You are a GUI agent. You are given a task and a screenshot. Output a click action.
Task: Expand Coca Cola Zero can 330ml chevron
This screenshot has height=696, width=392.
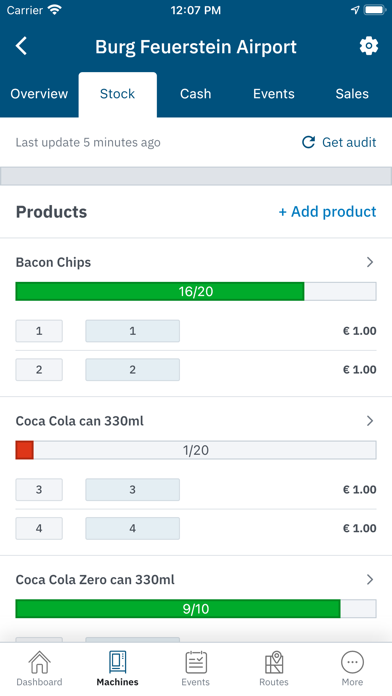click(x=370, y=579)
